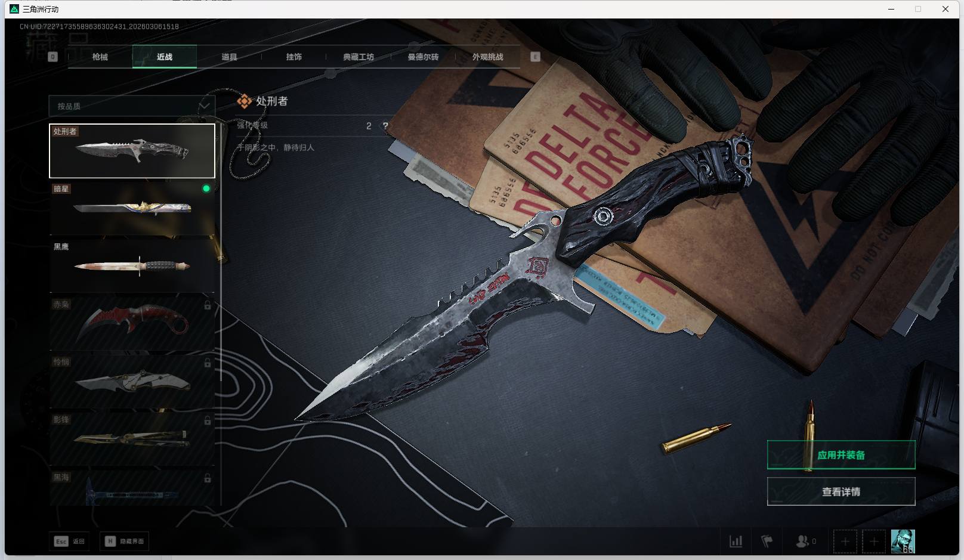Viewport: 964px width, 560px height.
Task: Open the flags icon in bottom bar
Action: (x=767, y=542)
